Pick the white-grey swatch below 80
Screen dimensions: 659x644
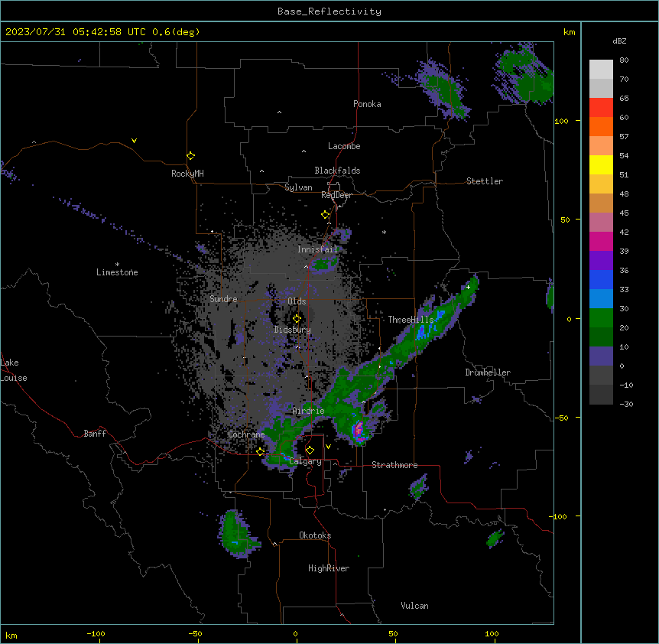pos(601,70)
